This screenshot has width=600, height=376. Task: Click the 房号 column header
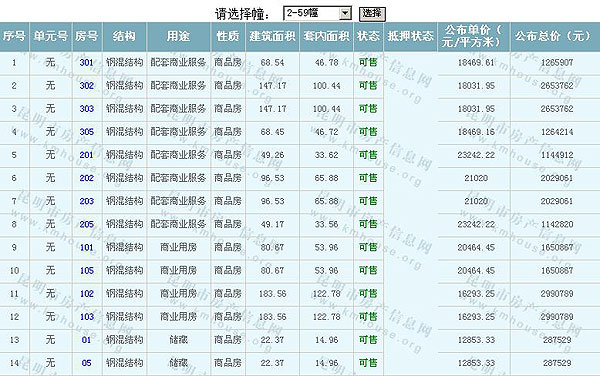click(87, 36)
